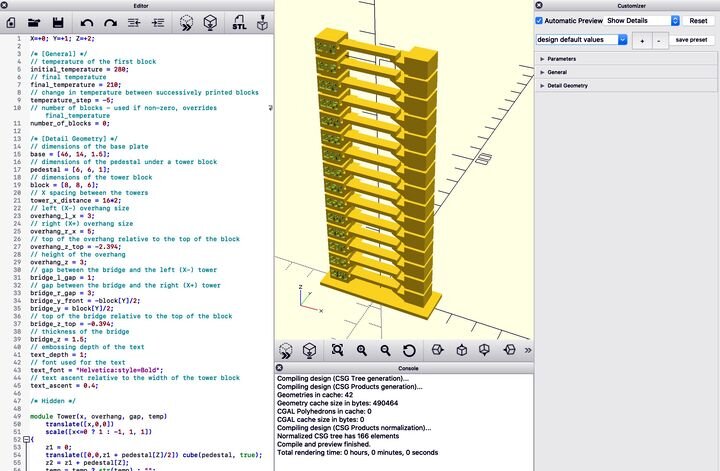Screen dimensions: 720x471
Task: Toggle the Automatic Preview checkbox
Action: tap(539, 20)
